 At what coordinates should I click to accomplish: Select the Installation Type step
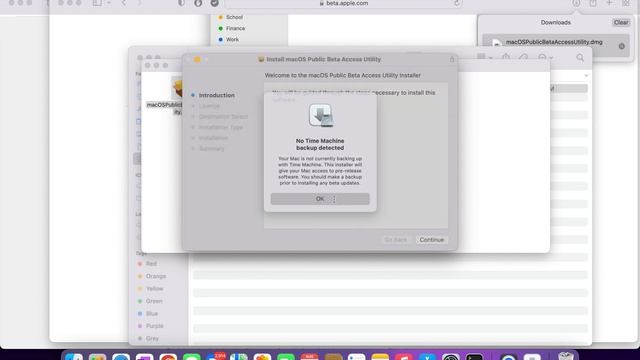221,127
